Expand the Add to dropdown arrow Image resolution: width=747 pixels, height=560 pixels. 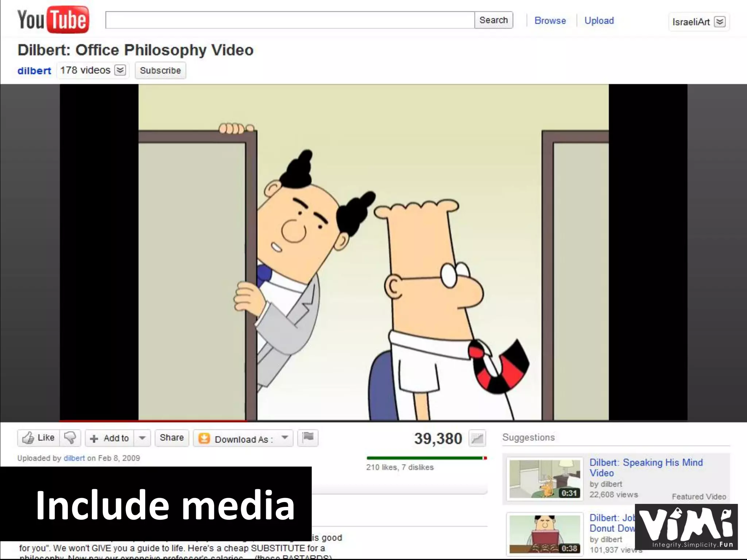point(142,438)
